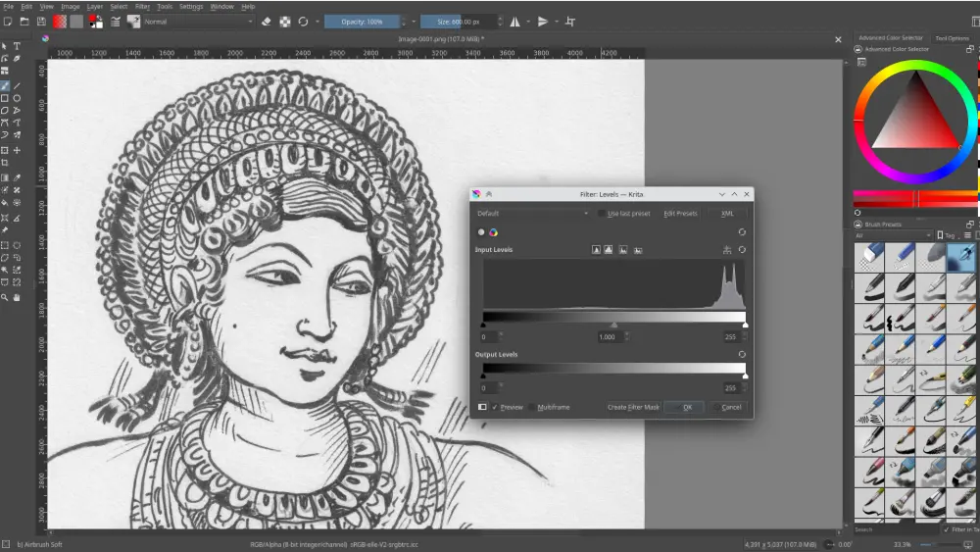This screenshot has height=552, width=980.
Task: Open the brush tag filter dropdown
Action: click(893, 235)
